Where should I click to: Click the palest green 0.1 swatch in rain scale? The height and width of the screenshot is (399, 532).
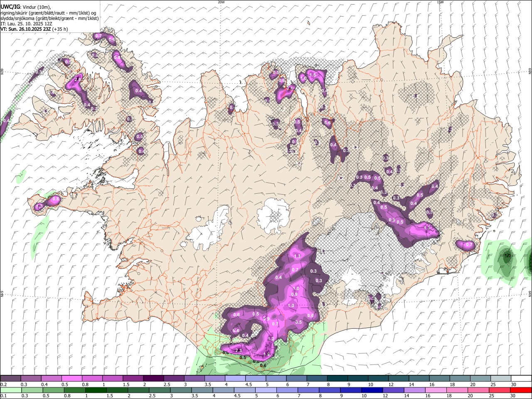pos(11,390)
